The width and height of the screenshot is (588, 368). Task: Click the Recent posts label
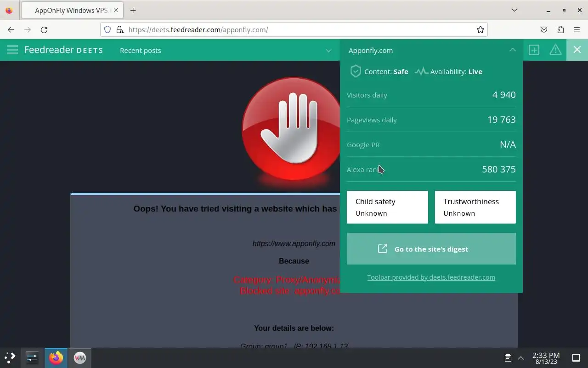pos(141,50)
